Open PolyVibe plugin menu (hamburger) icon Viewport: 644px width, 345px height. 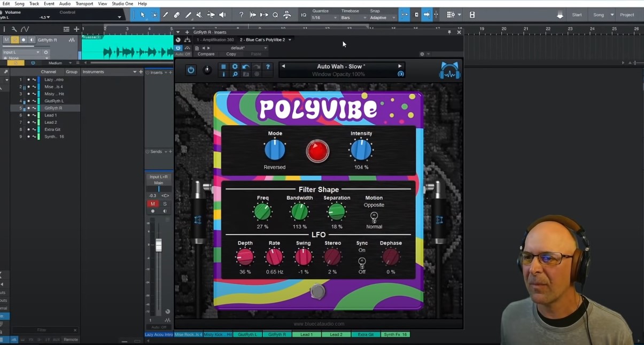click(224, 67)
